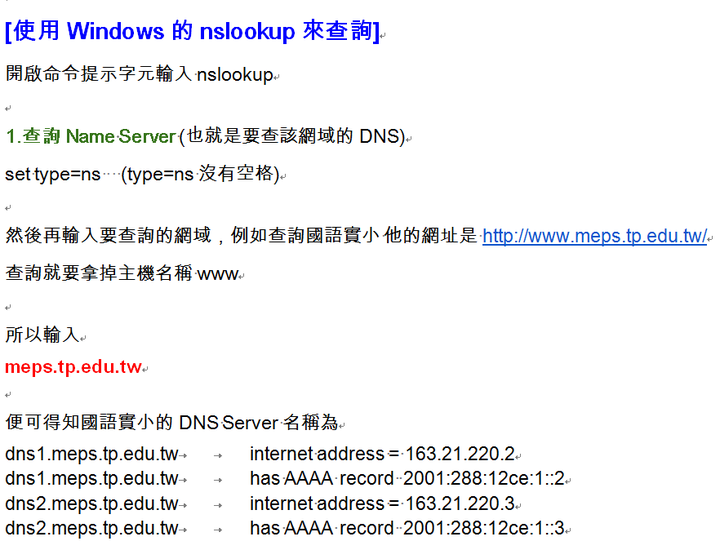Click the '所以輸入' line
Image resolution: width=720 pixels, height=550 pixels.
coord(43,334)
